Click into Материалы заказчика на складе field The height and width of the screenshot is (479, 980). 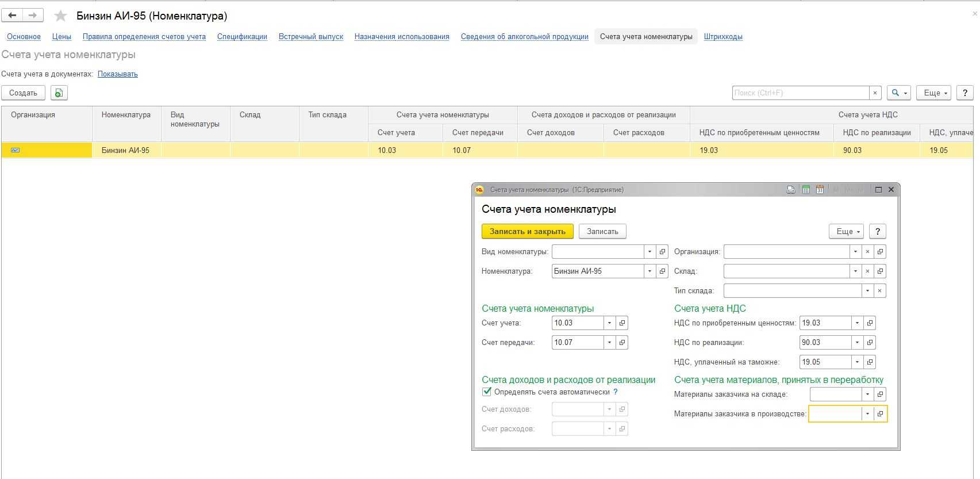pos(836,394)
